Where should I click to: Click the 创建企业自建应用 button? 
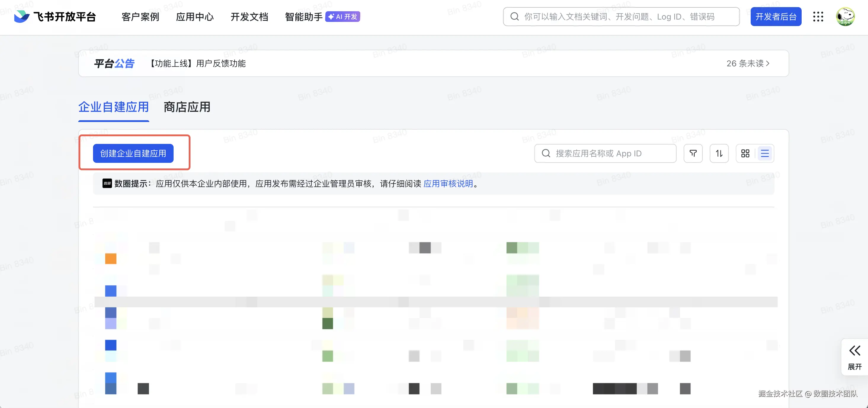coord(133,153)
